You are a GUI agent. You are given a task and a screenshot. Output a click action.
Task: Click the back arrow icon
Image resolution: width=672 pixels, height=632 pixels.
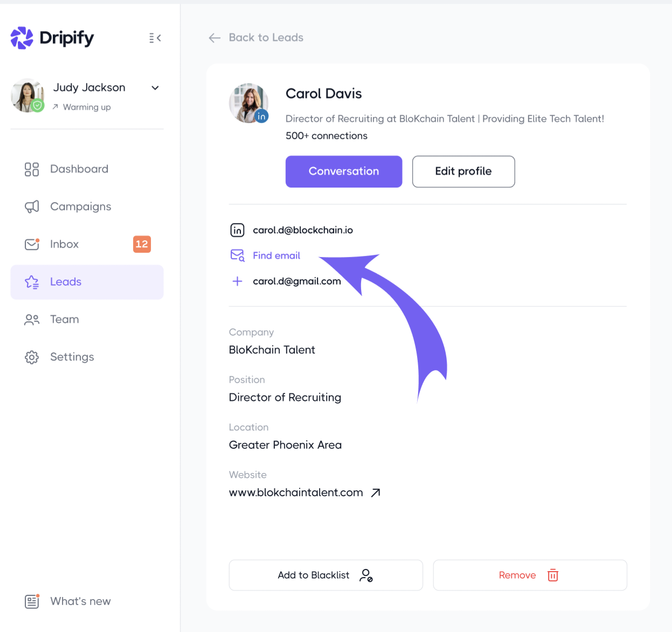[x=214, y=38]
